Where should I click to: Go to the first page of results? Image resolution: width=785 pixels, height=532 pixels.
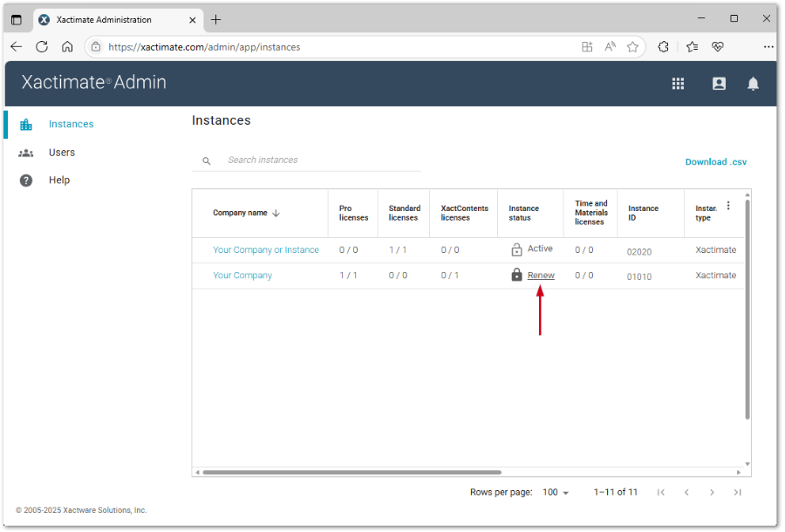tap(661, 493)
